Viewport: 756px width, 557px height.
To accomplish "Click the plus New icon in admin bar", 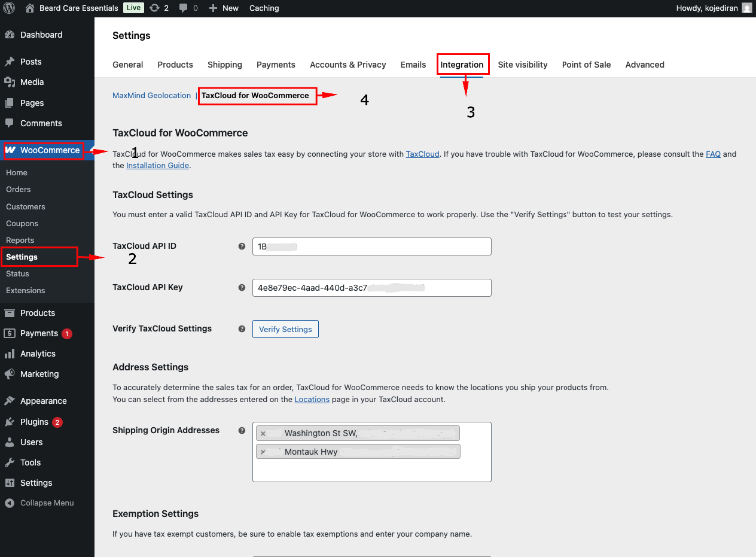I will coord(213,8).
